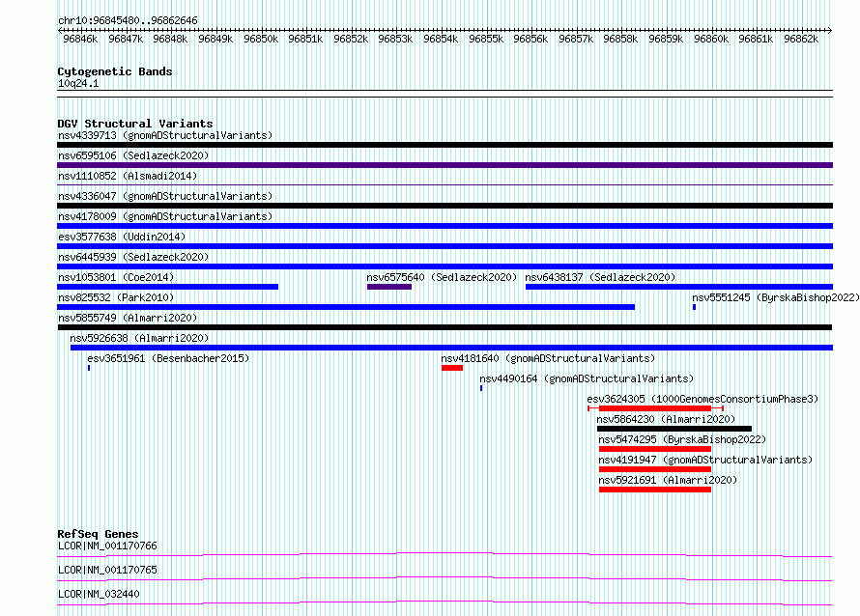Select the thin purple line under nsv1110852

[444, 185]
